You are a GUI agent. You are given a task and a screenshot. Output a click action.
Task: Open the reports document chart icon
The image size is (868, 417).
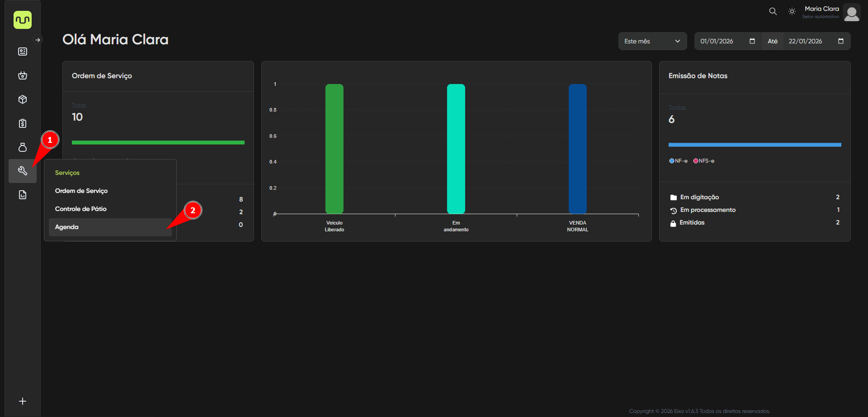pyautogui.click(x=23, y=195)
